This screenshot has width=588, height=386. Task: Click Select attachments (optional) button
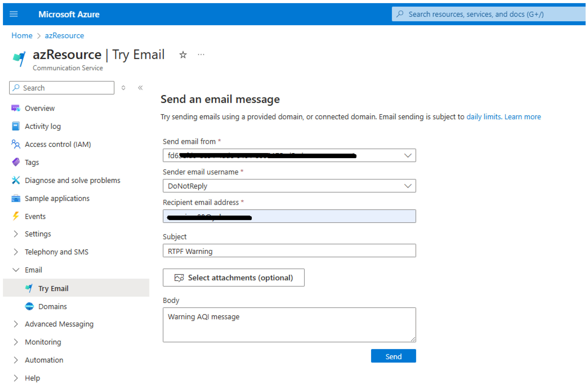(233, 278)
